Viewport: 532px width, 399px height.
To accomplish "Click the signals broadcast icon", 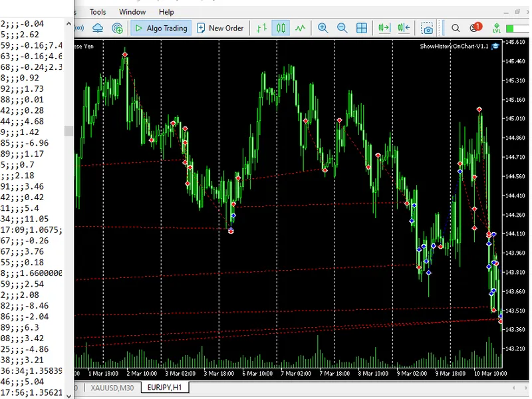I will click(80, 28).
